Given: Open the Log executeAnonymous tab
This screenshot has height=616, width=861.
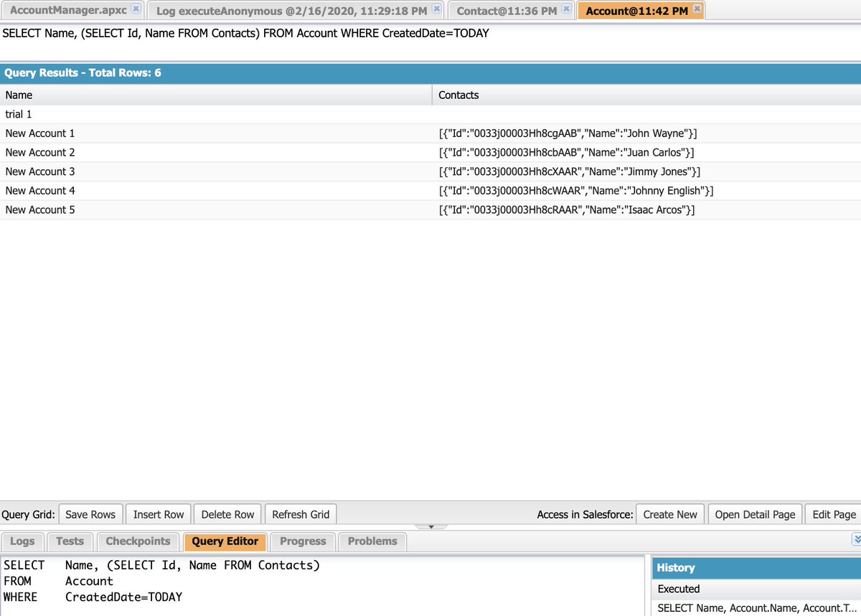Looking at the screenshot, I should click(x=291, y=10).
